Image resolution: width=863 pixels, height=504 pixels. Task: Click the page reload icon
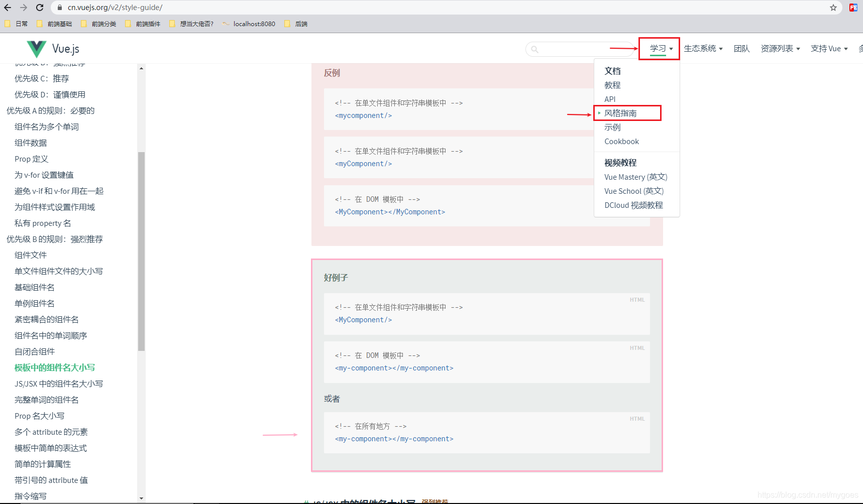coord(40,7)
